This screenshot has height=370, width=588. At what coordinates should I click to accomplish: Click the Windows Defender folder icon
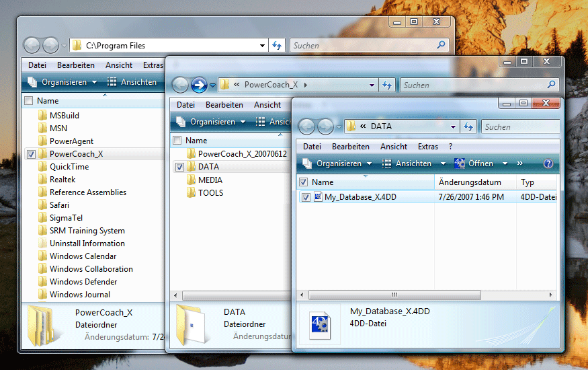point(43,281)
